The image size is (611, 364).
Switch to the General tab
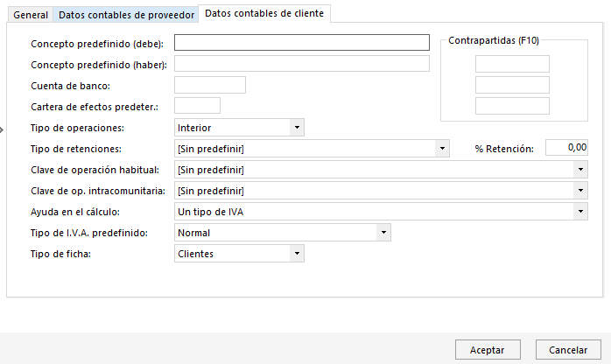[31, 15]
